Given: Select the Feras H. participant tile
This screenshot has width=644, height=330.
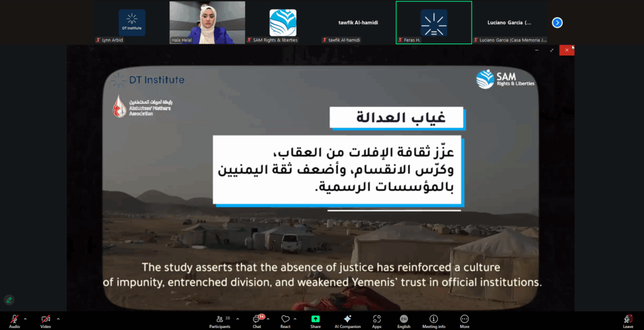Looking at the screenshot, I should point(433,22).
